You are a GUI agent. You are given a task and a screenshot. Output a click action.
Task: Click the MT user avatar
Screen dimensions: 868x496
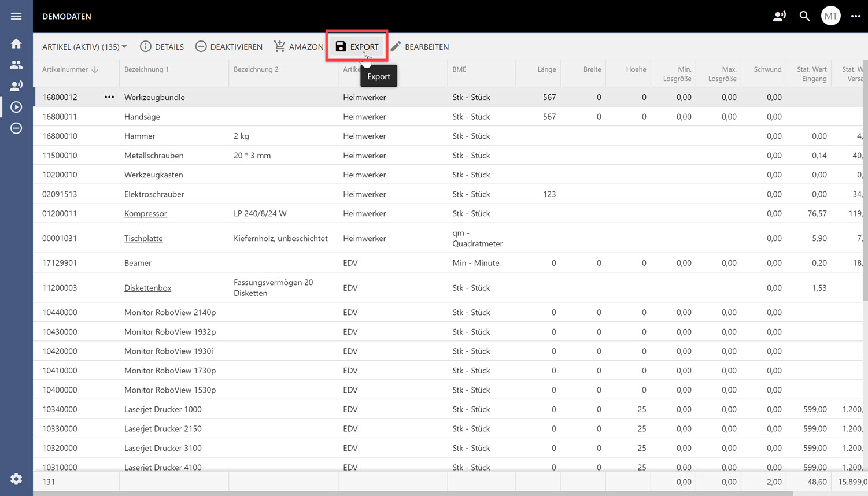830,16
